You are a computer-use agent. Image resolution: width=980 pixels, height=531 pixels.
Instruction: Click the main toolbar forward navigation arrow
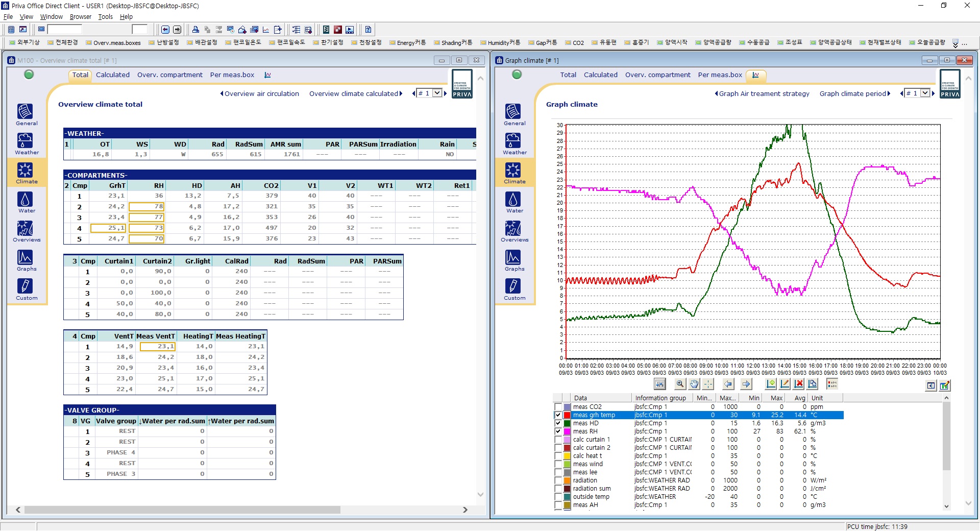177,30
